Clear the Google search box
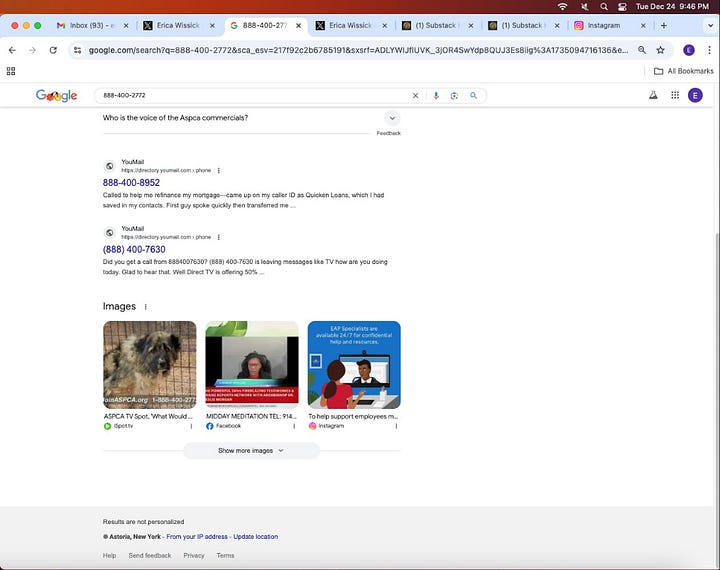Viewport: 720px width, 570px height. [415, 96]
